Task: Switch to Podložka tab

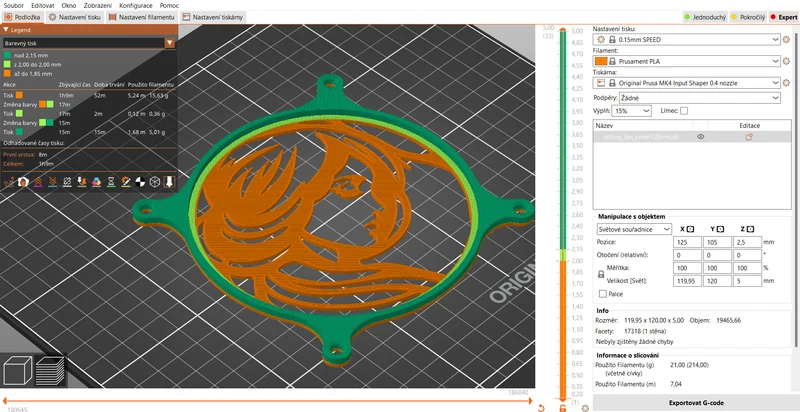Action: coord(22,17)
